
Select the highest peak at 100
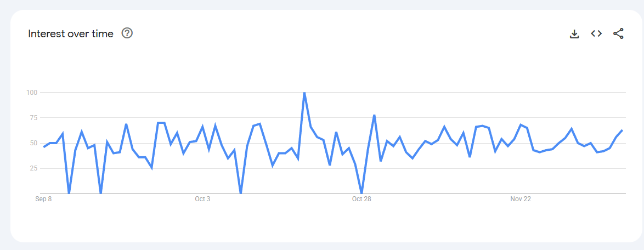pos(304,93)
